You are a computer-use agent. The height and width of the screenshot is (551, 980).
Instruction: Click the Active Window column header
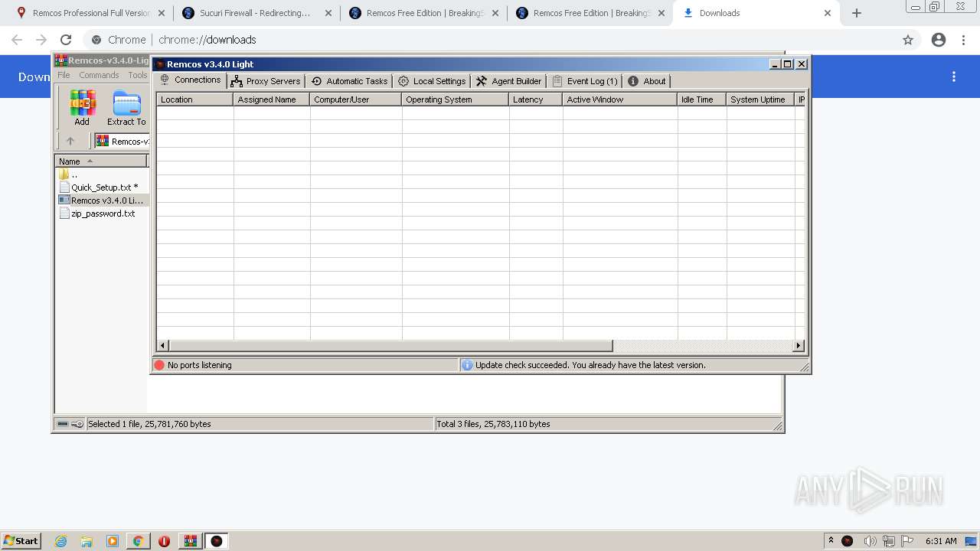(620, 99)
